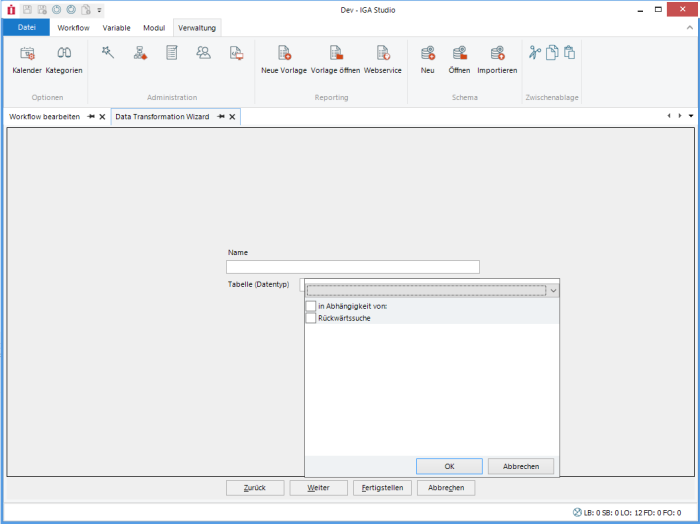Open the Kategorien binoculars icon

click(x=64, y=58)
